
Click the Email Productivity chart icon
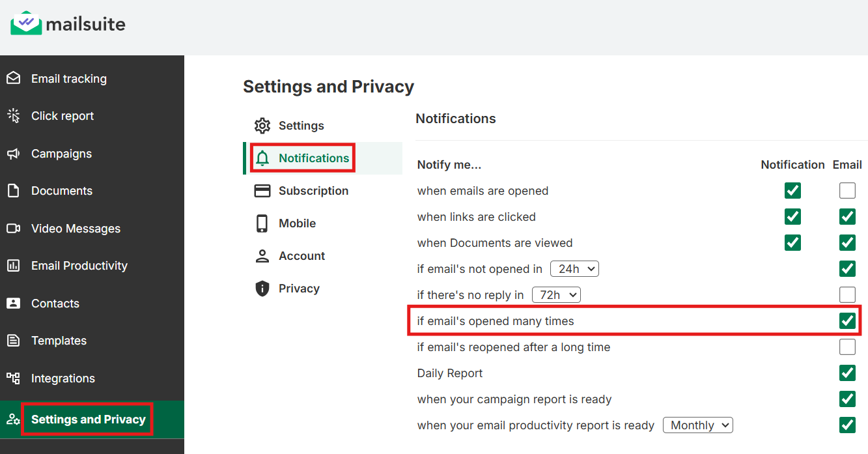point(13,266)
